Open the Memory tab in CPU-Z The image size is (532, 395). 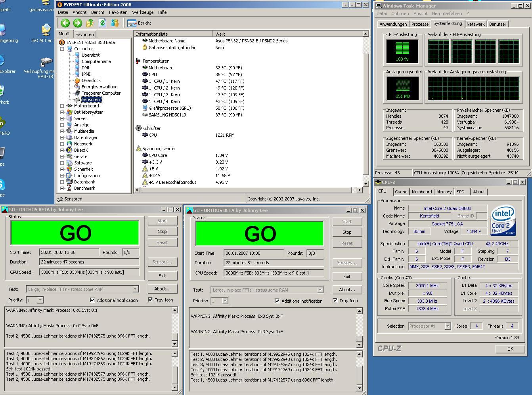tap(444, 192)
